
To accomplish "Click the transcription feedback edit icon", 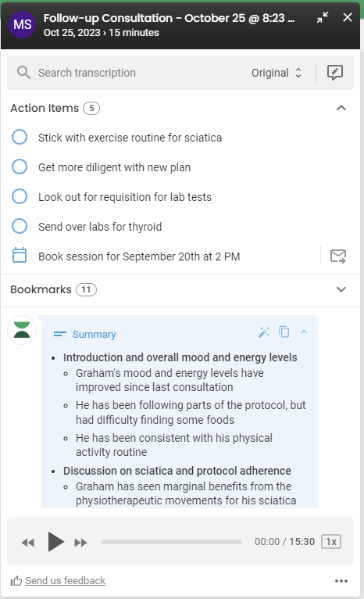I will tap(334, 73).
